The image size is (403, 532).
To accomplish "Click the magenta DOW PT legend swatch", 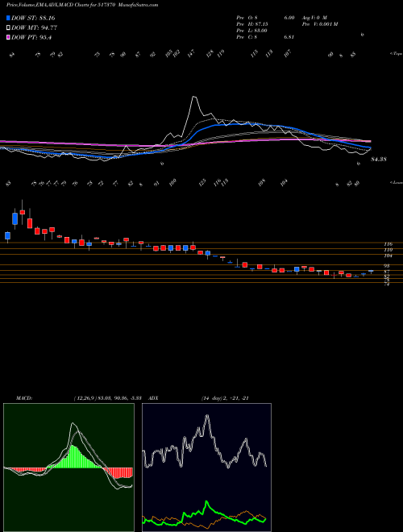I will pyautogui.click(x=8, y=38).
